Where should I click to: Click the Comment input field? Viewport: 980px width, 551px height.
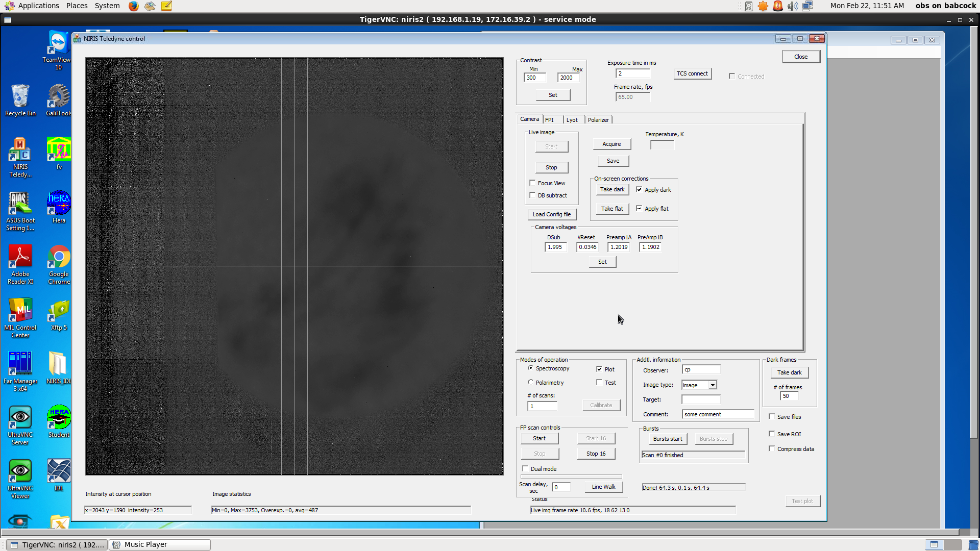pos(718,414)
